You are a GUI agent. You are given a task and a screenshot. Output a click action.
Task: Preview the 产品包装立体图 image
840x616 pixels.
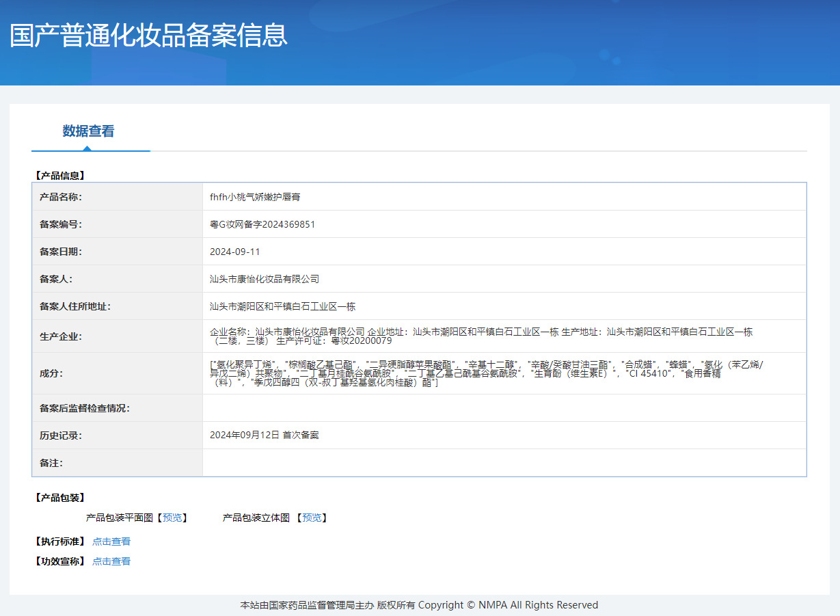pyautogui.click(x=312, y=518)
